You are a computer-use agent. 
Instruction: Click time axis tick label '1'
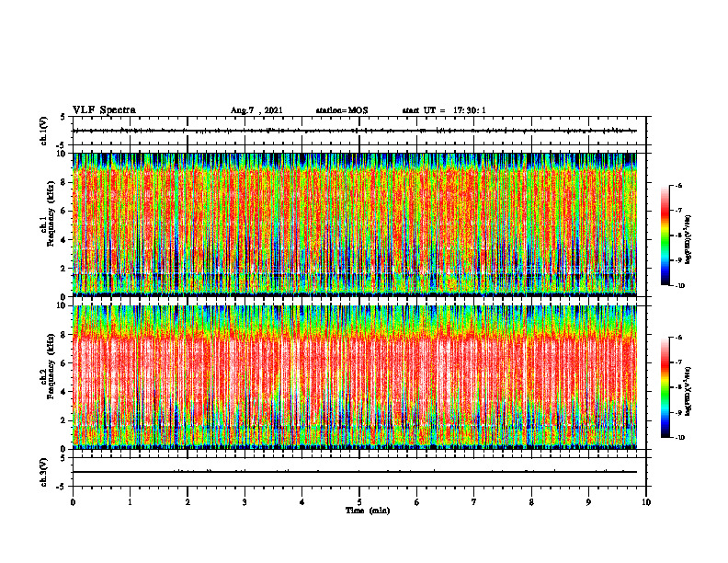click(130, 502)
